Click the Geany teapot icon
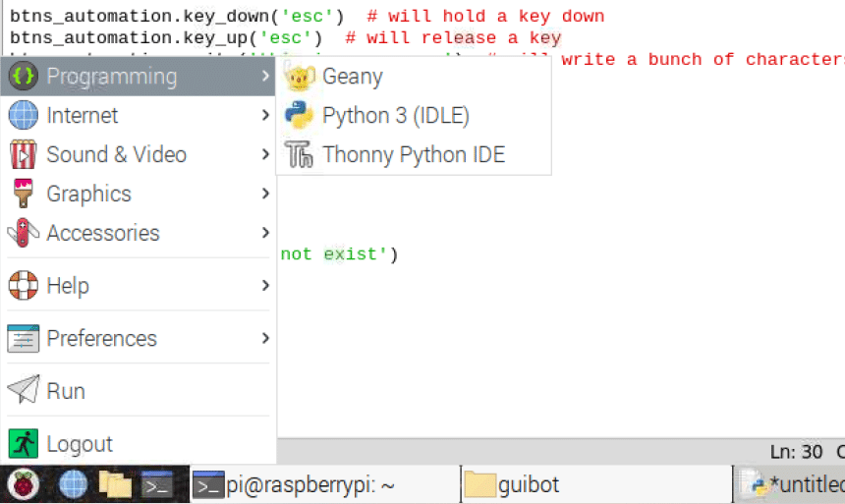 [x=299, y=77]
